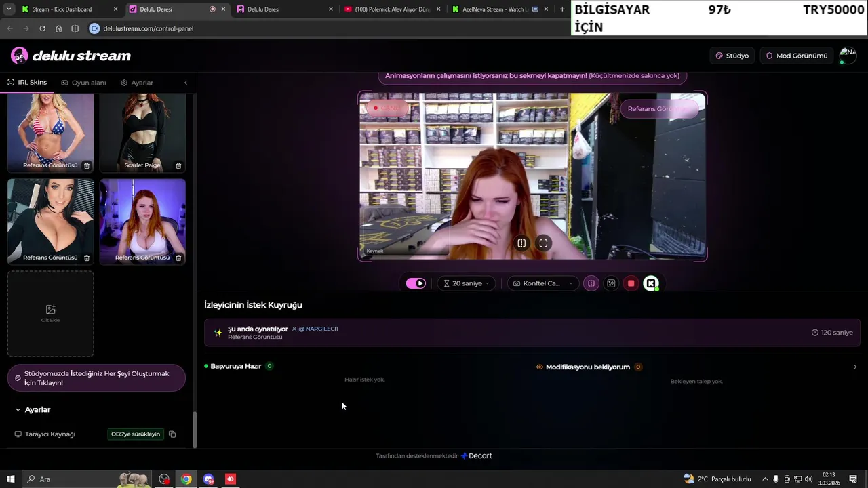Image resolution: width=868 pixels, height=488 pixels.
Task: Open the volume control in tray
Action: pyautogui.click(x=809, y=479)
